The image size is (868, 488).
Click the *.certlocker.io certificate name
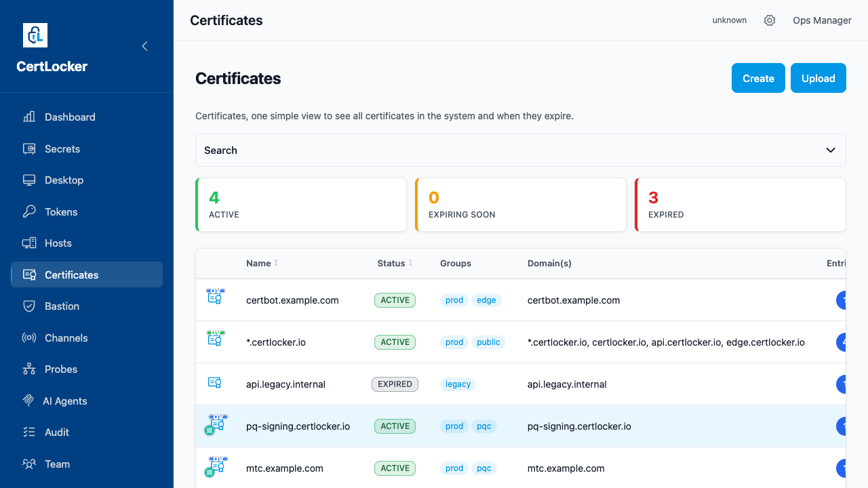pos(276,342)
